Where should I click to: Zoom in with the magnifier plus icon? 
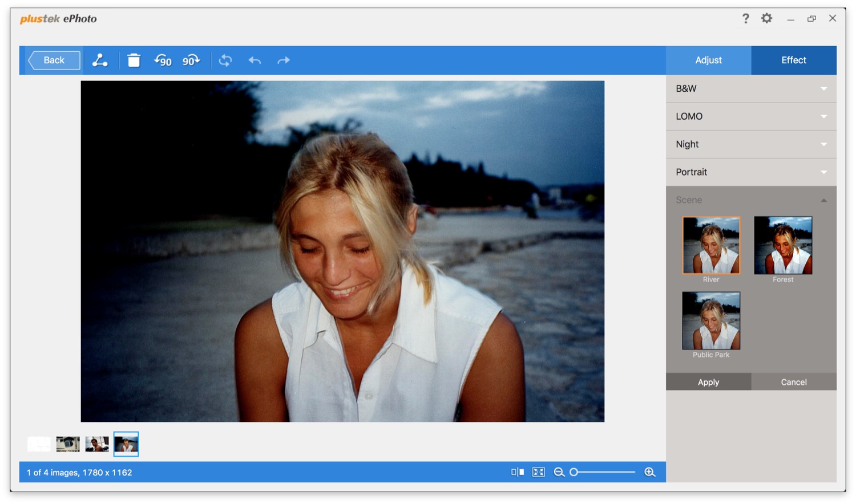(x=649, y=472)
